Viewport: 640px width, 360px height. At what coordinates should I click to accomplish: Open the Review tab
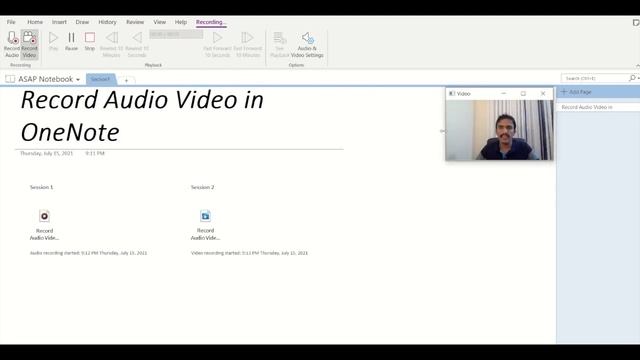135,22
